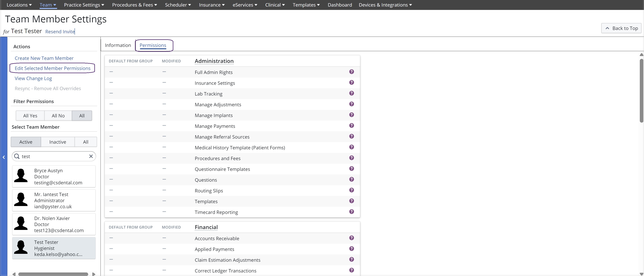Image resolution: width=644 pixels, height=276 pixels.
Task: Switch to the Information tab
Action: (x=118, y=45)
